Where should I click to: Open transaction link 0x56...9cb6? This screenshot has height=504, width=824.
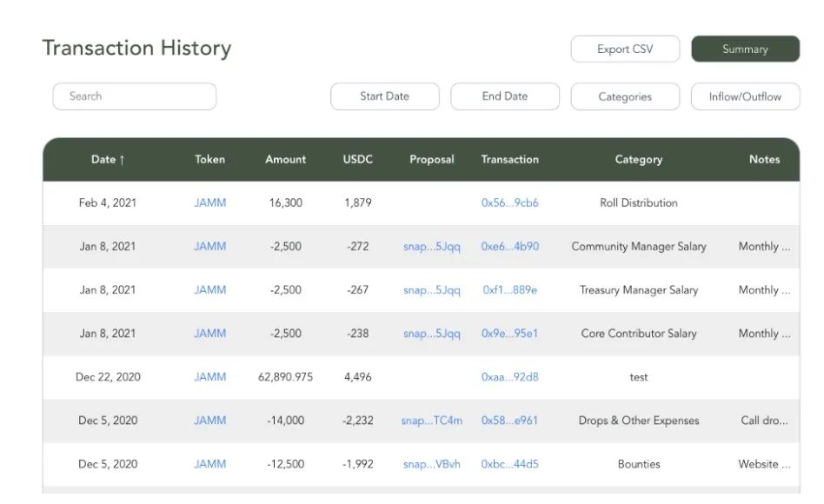(x=509, y=203)
